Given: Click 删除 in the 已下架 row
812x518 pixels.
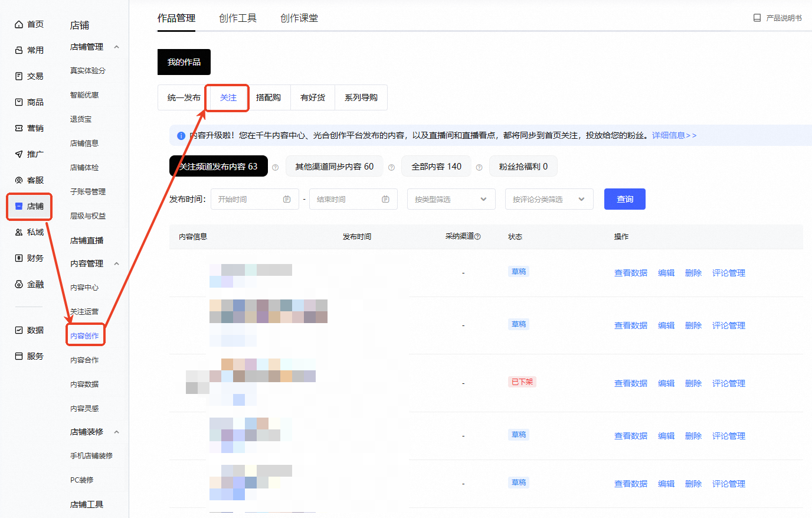Looking at the screenshot, I should [x=693, y=383].
